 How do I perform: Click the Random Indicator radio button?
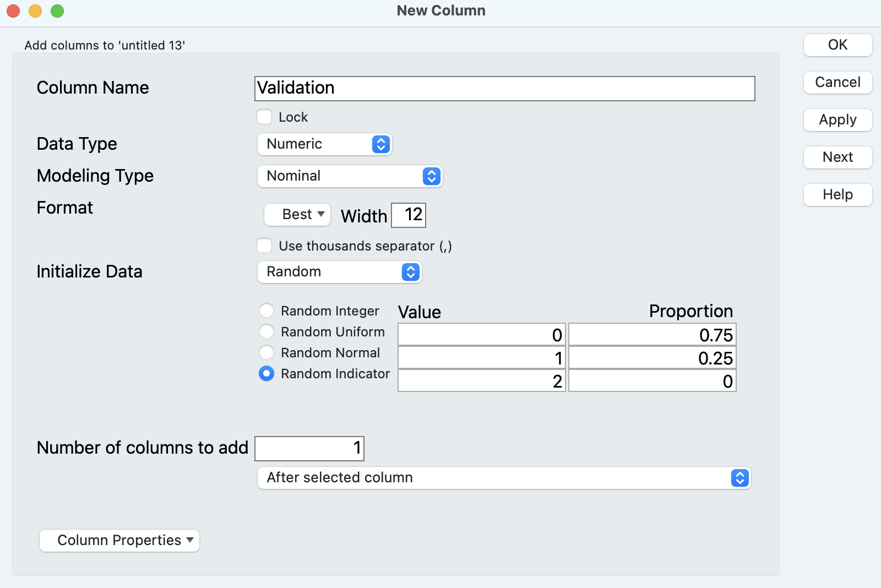tap(267, 374)
